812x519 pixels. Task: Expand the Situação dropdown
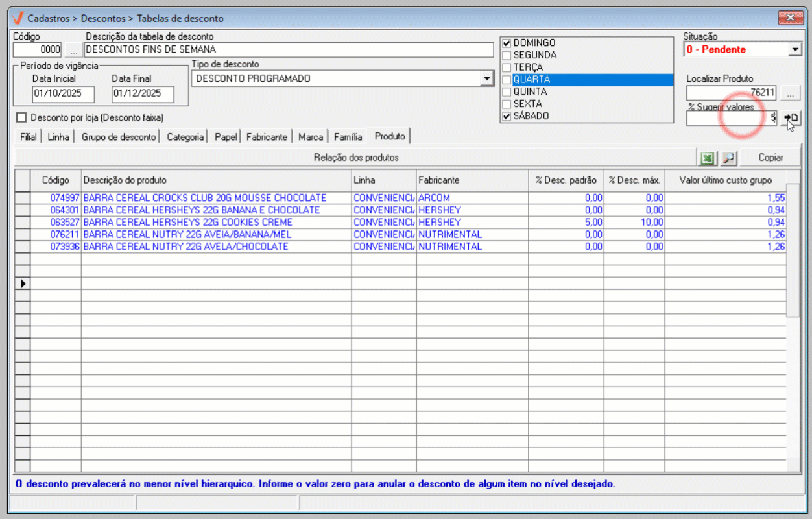point(796,50)
